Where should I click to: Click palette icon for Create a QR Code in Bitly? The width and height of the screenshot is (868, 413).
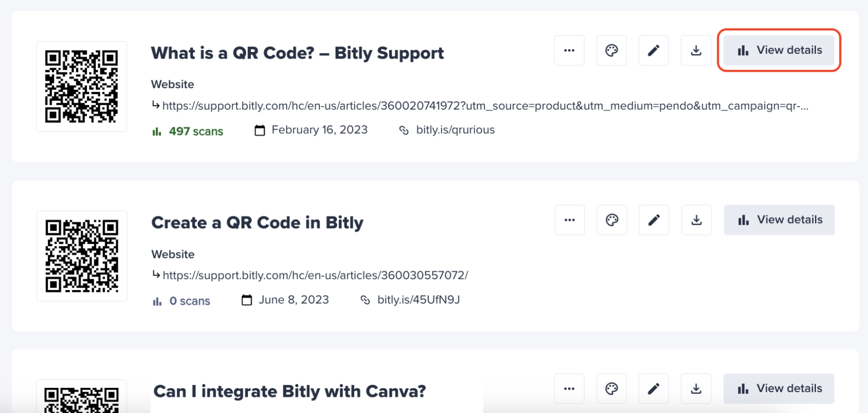click(612, 220)
